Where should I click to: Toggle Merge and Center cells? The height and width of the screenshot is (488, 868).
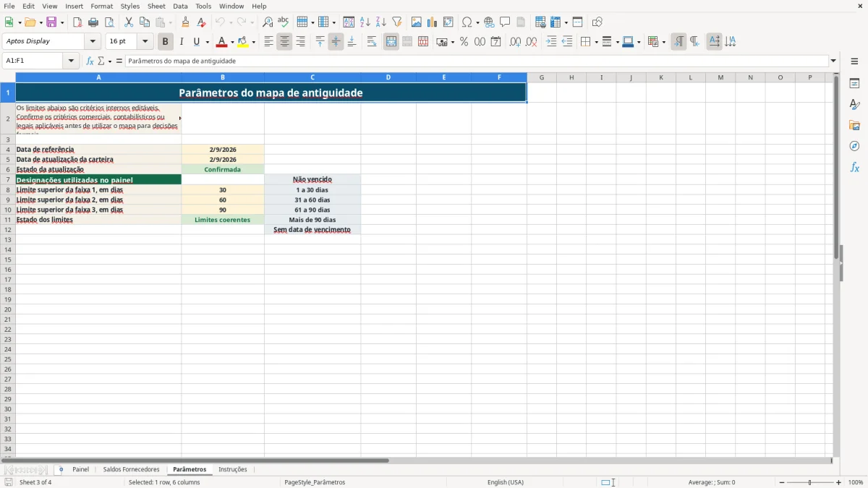[x=391, y=42]
